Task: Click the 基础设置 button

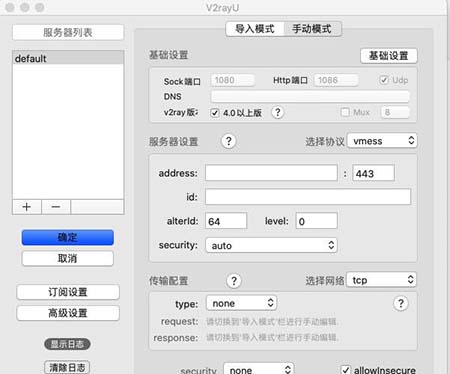Action: [x=389, y=56]
